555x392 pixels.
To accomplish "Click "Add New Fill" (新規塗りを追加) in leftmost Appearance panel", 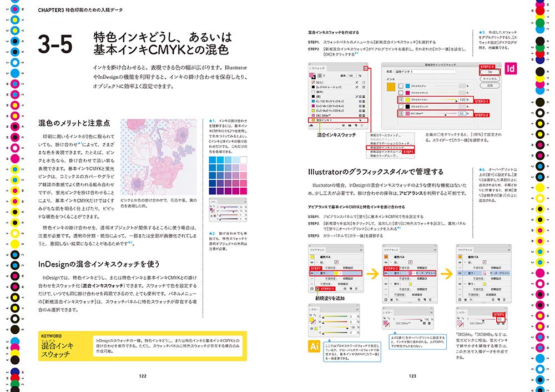I will (317, 289).
